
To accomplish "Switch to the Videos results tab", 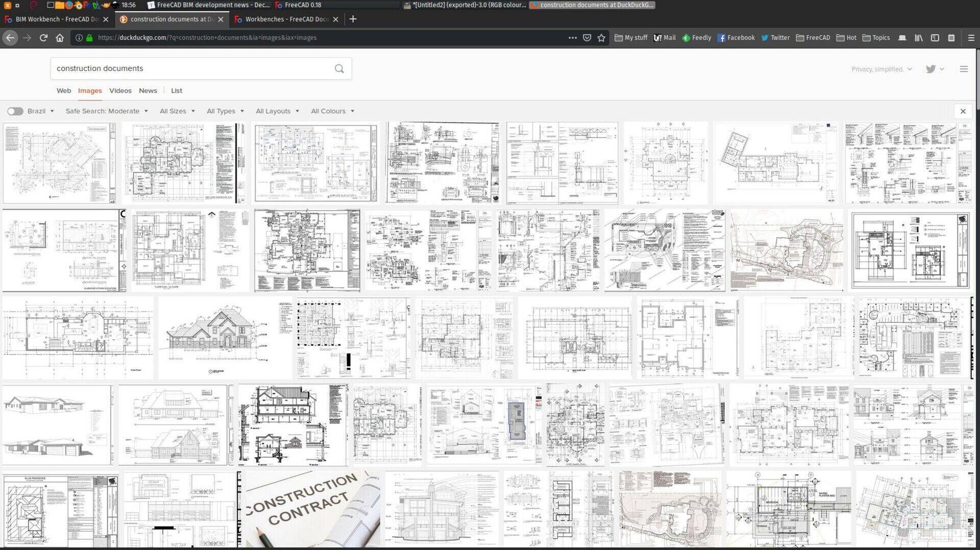I will (120, 90).
